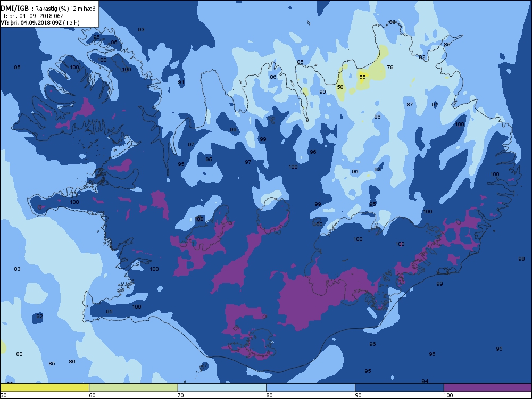Click the '60' legend scale label
This screenshot has height=399, width=532.
(92, 395)
